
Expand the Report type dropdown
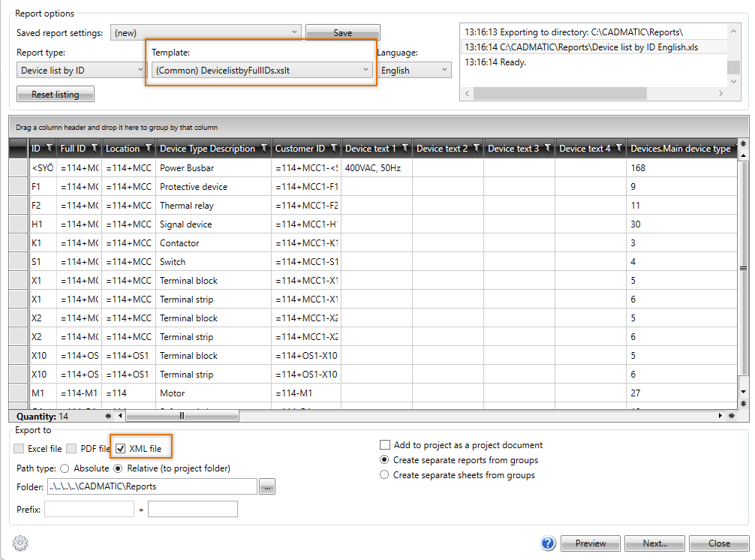81,70
